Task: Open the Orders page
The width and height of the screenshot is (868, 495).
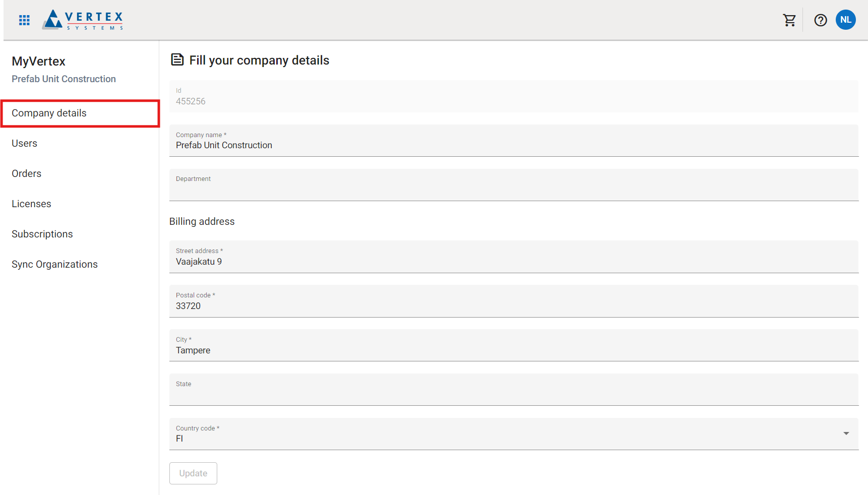Action: click(27, 174)
